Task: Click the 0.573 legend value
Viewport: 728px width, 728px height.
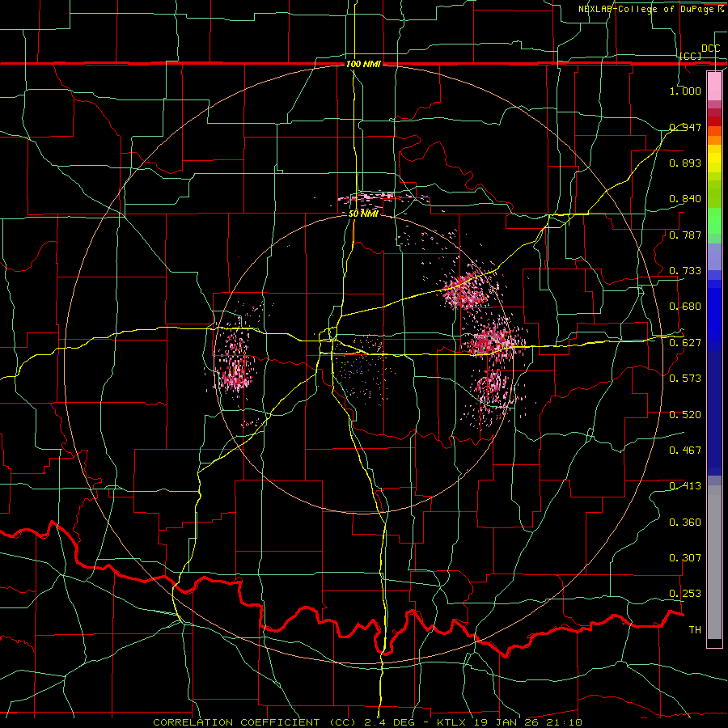Action: point(685,379)
